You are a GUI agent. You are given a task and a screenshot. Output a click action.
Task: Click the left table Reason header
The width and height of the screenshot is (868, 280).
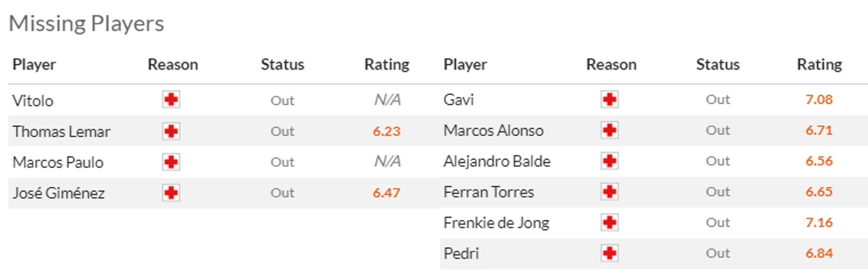172,64
